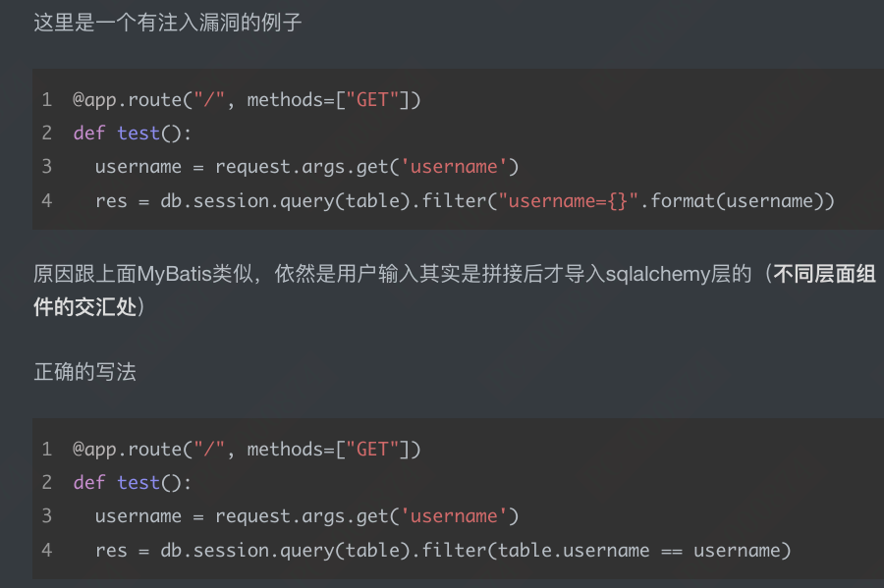Viewport: 884px width, 588px height.
Task: Click "request.args.get" in the second code block
Action: coord(302,516)
